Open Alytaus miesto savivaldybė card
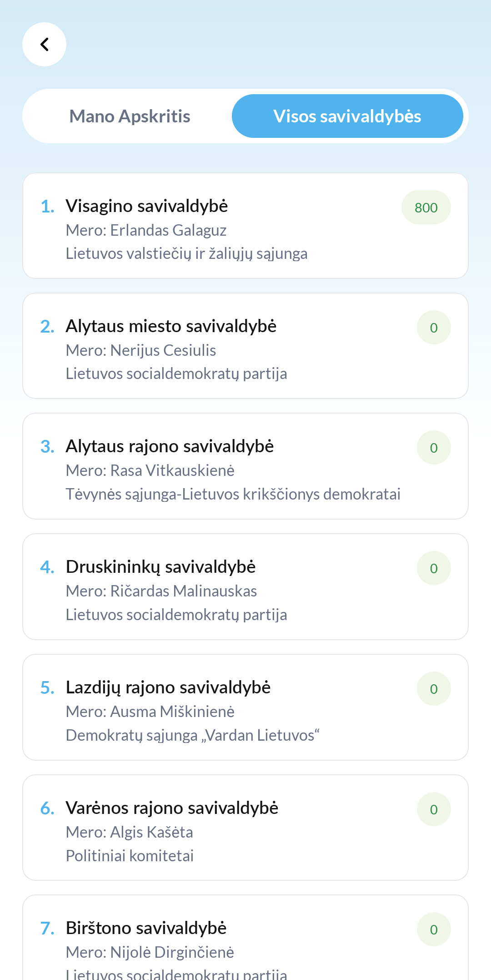 click(171, 326)
